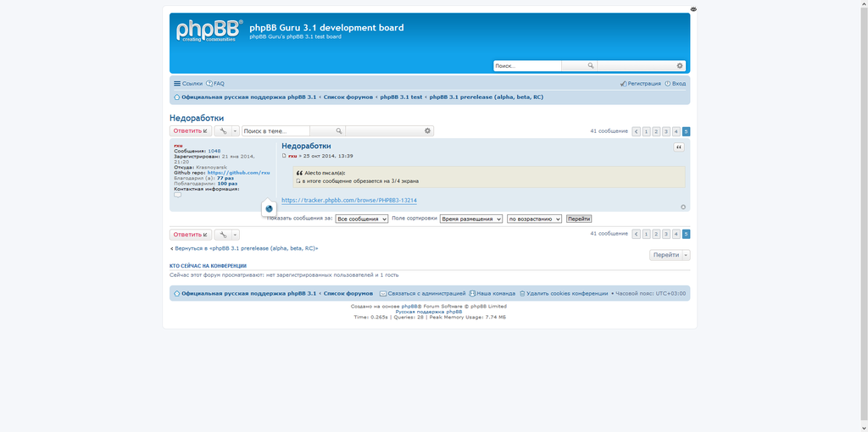The height and width of the screenshot is (432, 868).
Task: Click the speech bubble under 'Контактная информация'
Action: pyautogui.click(x=177, y=195)
